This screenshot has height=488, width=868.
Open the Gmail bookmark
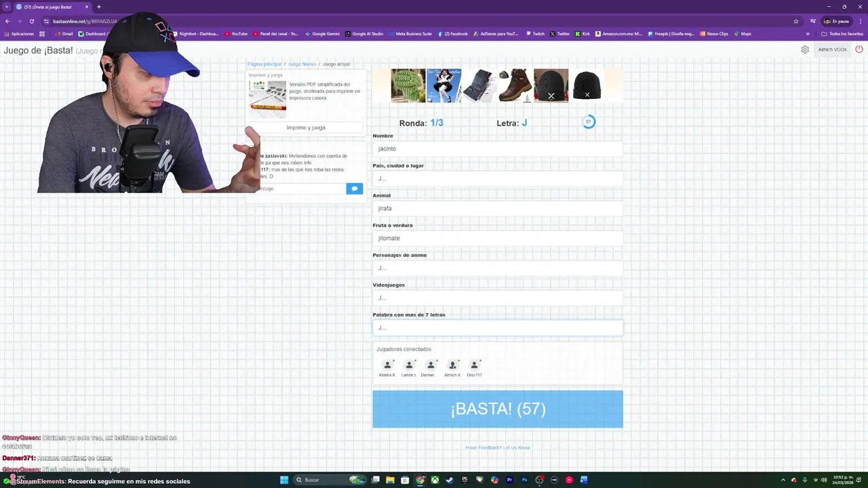(x=64, y=34)
